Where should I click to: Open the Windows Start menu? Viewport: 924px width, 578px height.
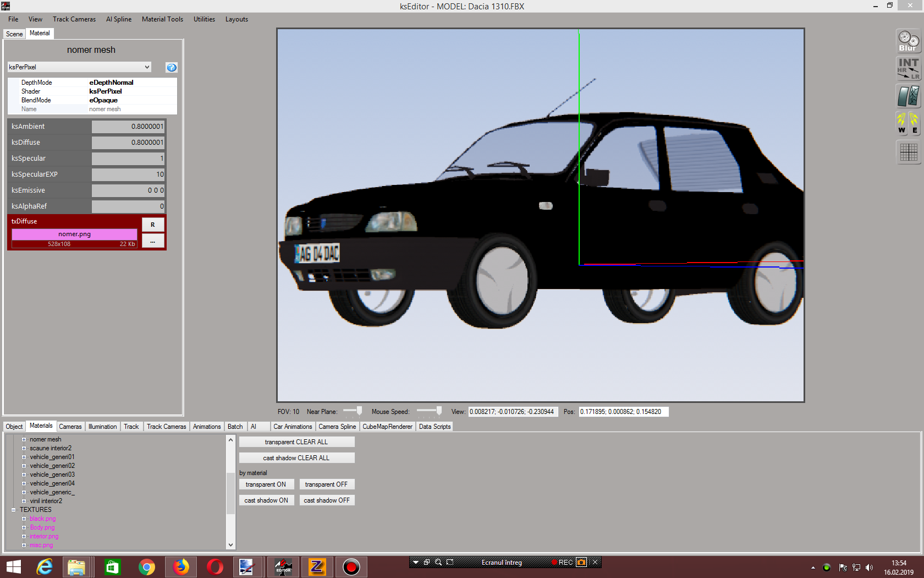pos(14,566)
